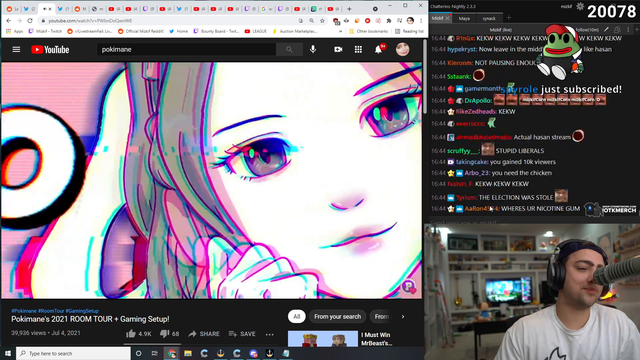
Task: Open the 'I Must Win MrBeast's' video thumbnail
Action: (323, 339)
